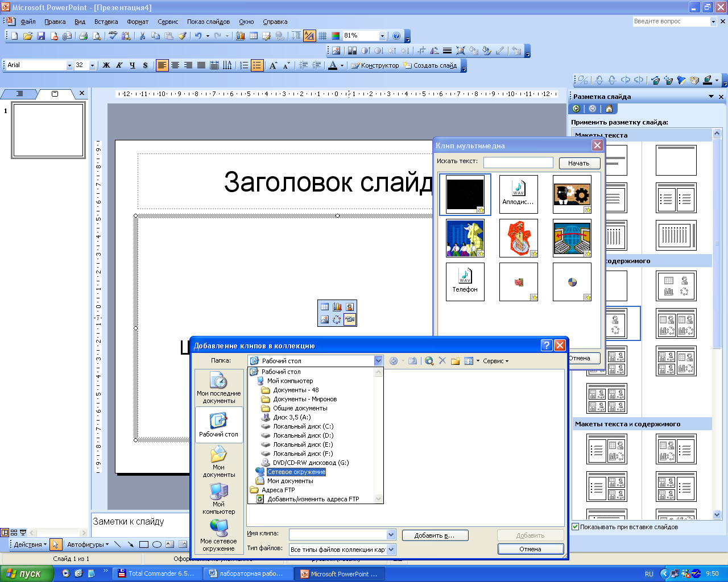Toggle show grid toolbar button
The width and height of the screenshot is (728, 582).
pyautogui.click(x=322, y=36)
